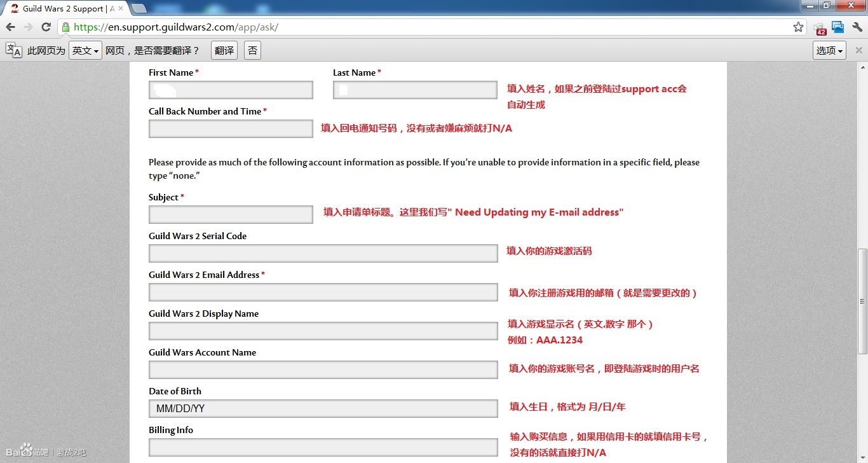Click the browser forward arrow
The height and width of the screenshot is (463, 868).
[28, 27]
